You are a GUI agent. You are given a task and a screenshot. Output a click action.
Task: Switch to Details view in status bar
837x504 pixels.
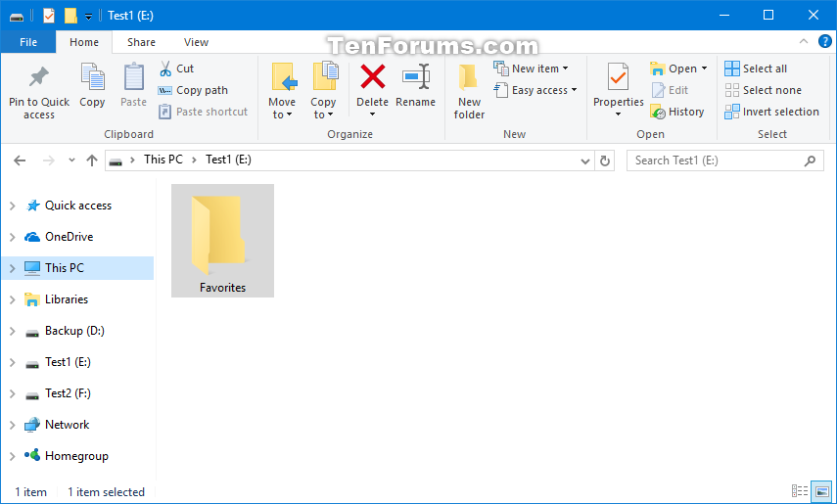coord(800,490)
